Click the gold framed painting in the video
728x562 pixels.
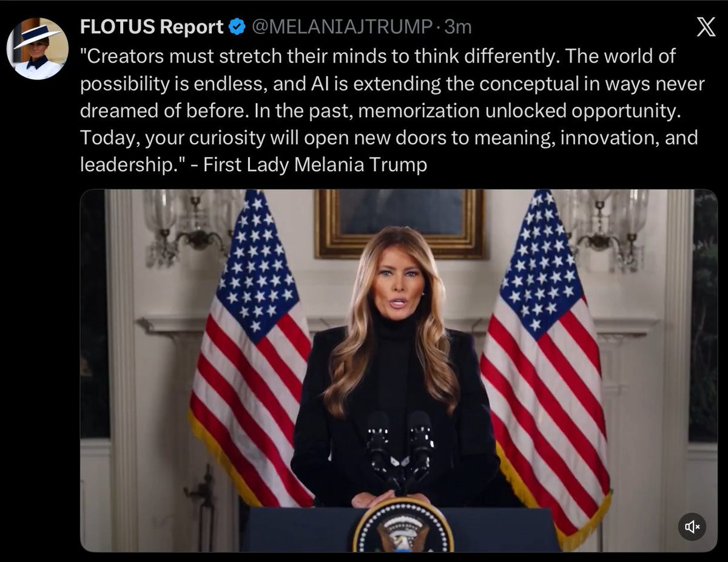(399, 223)
